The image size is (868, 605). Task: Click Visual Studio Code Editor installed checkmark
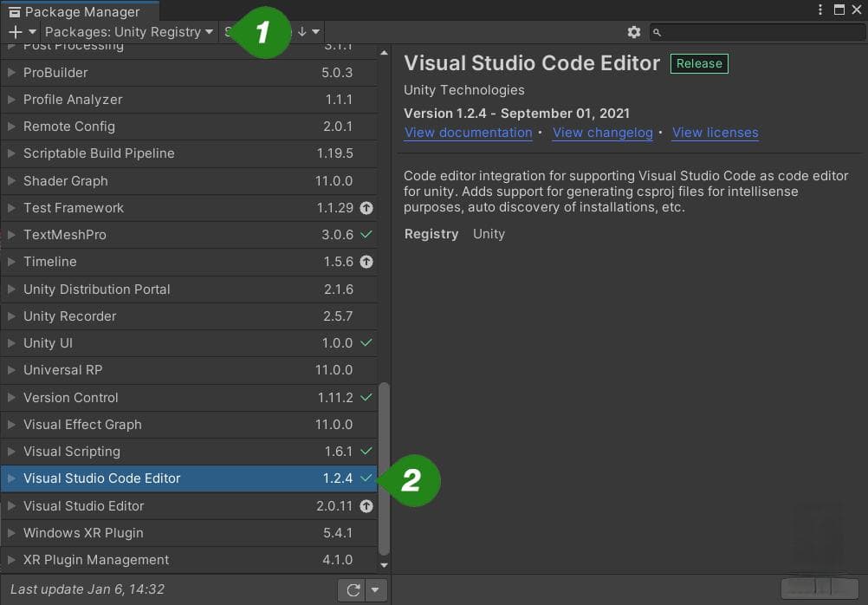click(x=366, y=478)
